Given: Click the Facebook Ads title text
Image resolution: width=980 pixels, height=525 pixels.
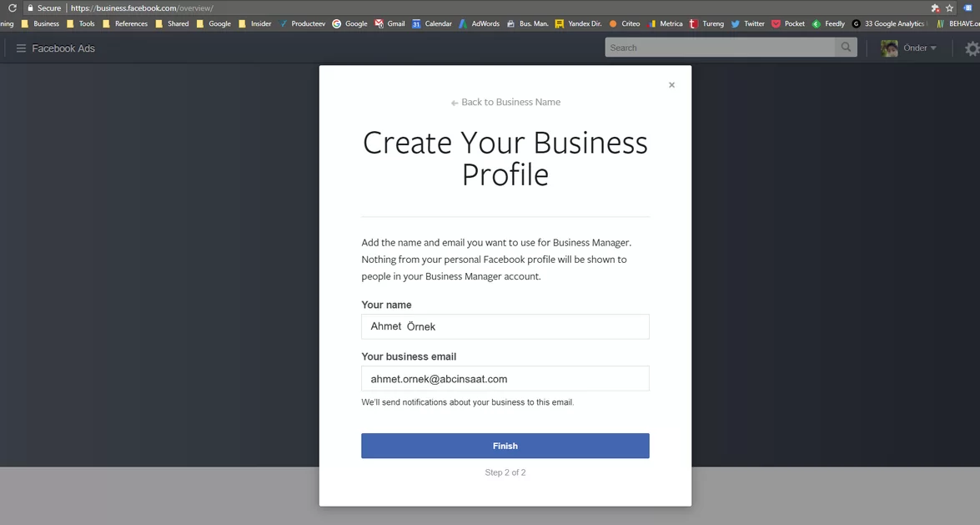Looking at the screenshot, I should [63, 48].
